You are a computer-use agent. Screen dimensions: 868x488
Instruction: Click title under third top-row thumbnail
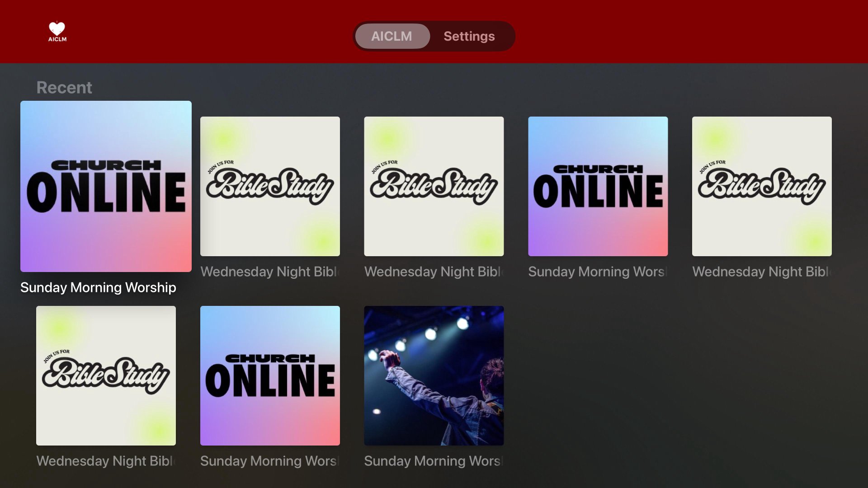click(x=434, y=272)
